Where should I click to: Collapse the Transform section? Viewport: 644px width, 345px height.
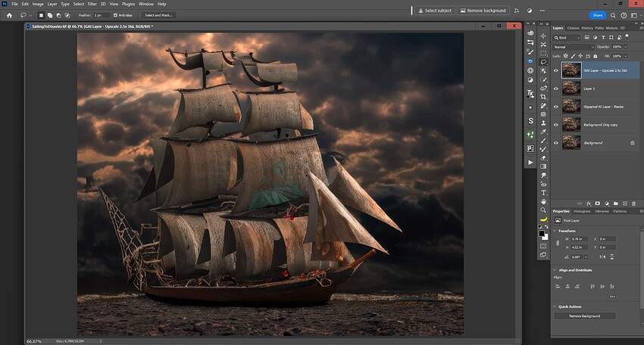pos(555,231)
